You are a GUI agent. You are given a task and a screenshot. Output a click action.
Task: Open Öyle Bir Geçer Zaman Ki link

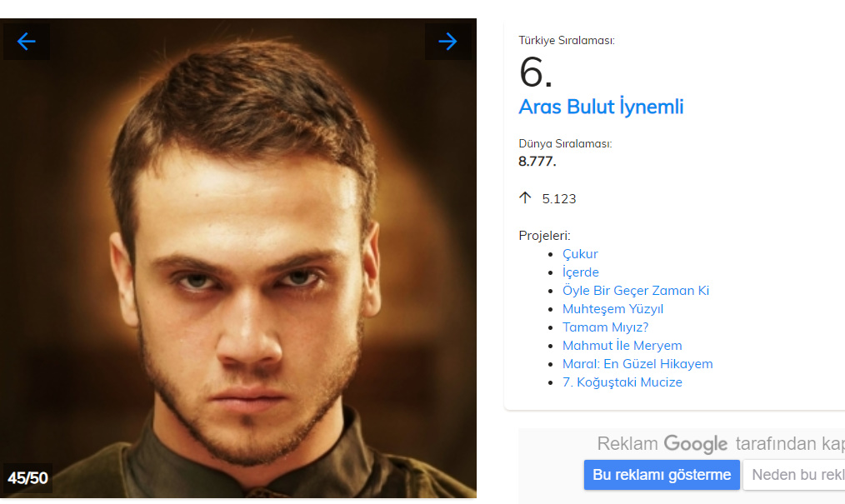[636, 291]
